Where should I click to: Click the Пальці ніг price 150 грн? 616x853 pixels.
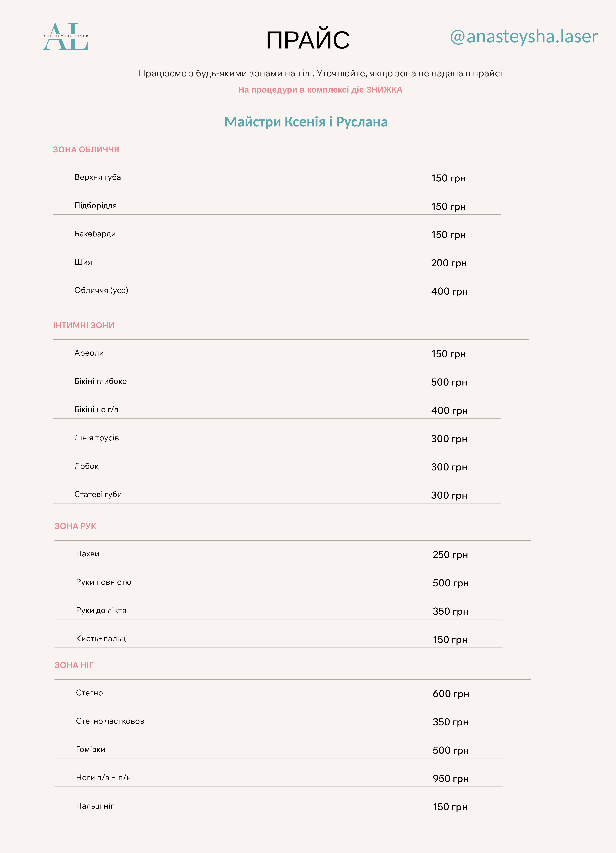point(450,807)
